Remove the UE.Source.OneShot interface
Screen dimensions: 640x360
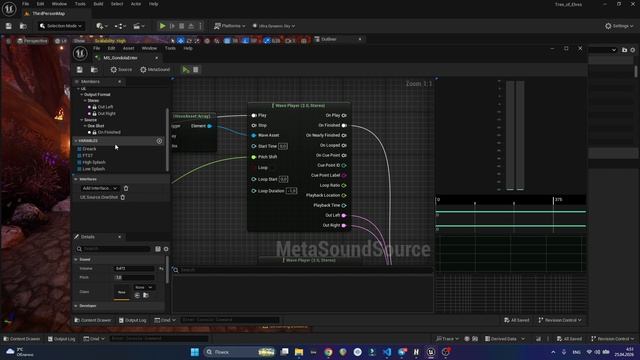click(123, 198)
